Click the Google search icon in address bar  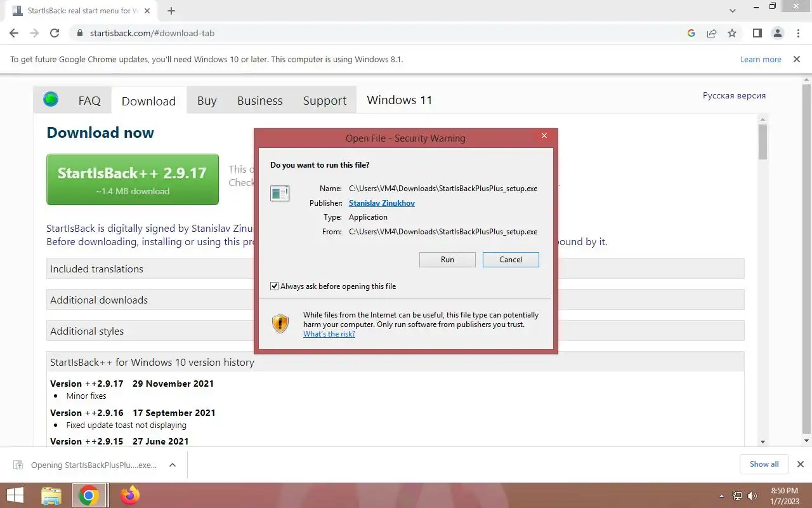point(691,33)
